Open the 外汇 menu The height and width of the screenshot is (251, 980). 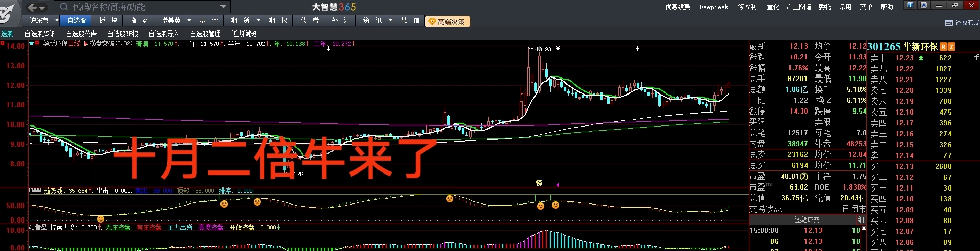click(341, 21)
